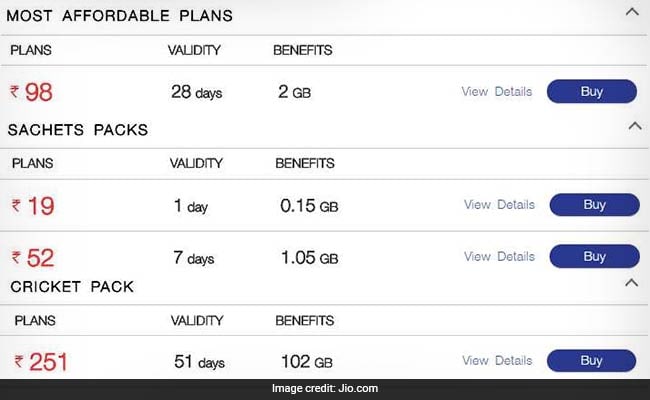Buy the ₹251 cricket pack
Screen dimensions: 650x400
point(592,360)
